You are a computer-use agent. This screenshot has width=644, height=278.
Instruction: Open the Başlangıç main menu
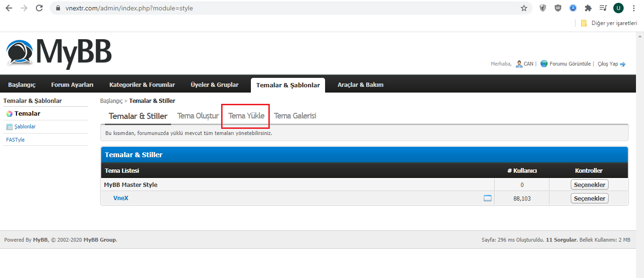click(x=22, y=85)
